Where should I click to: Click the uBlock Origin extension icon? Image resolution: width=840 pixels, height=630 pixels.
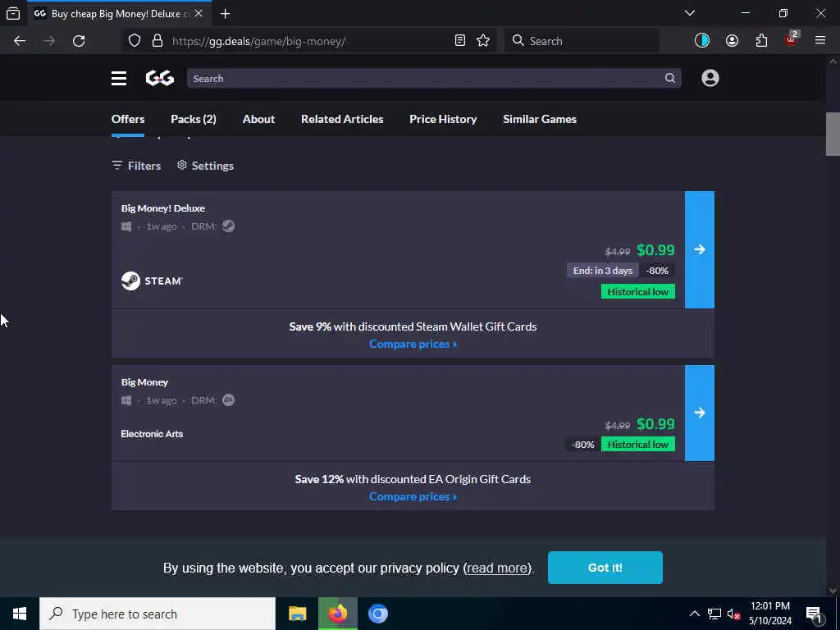tap(791, 39)
